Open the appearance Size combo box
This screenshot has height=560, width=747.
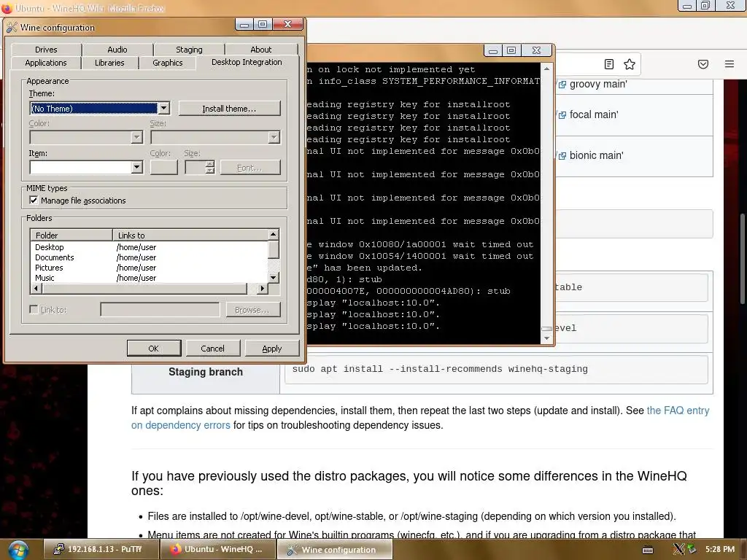pyautogui.click(x=215, y=138)
